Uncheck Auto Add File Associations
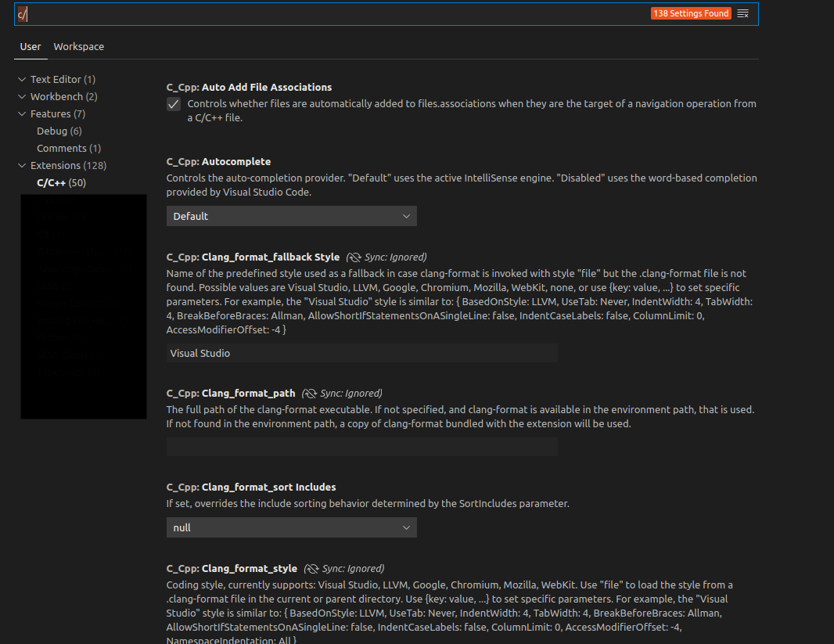Screen dimensions: 834x644 coord(173,104)
